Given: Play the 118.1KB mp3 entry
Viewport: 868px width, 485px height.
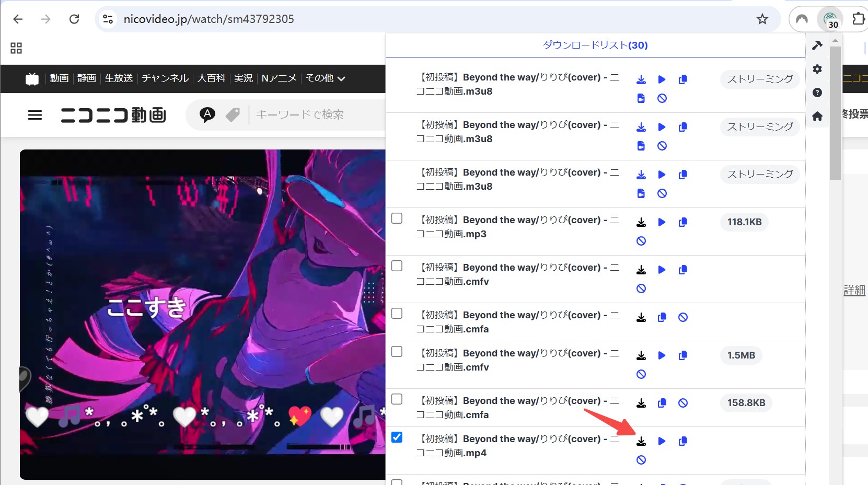Looking at the screenshot, I should point(662,222).
